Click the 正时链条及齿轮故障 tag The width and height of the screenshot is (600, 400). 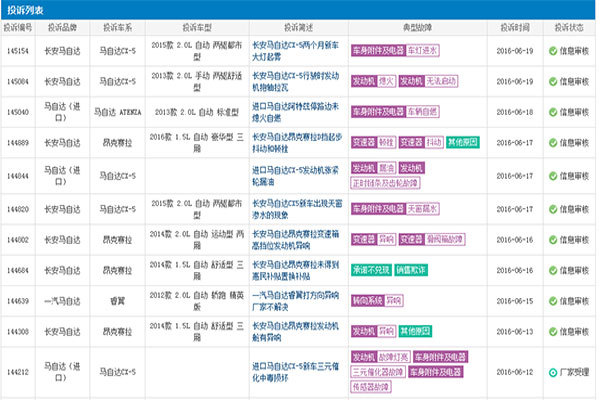click(x=385, y=183)
